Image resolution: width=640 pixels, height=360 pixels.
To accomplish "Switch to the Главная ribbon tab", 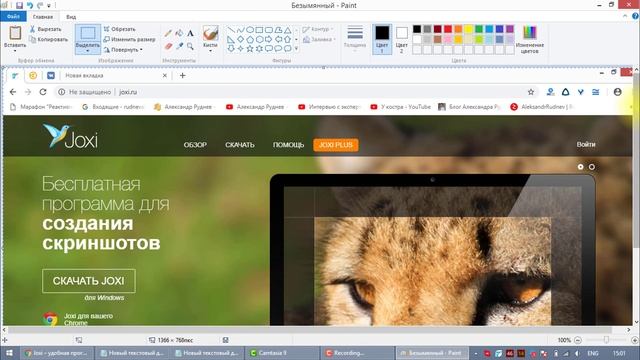I will [x=43, y=17].
